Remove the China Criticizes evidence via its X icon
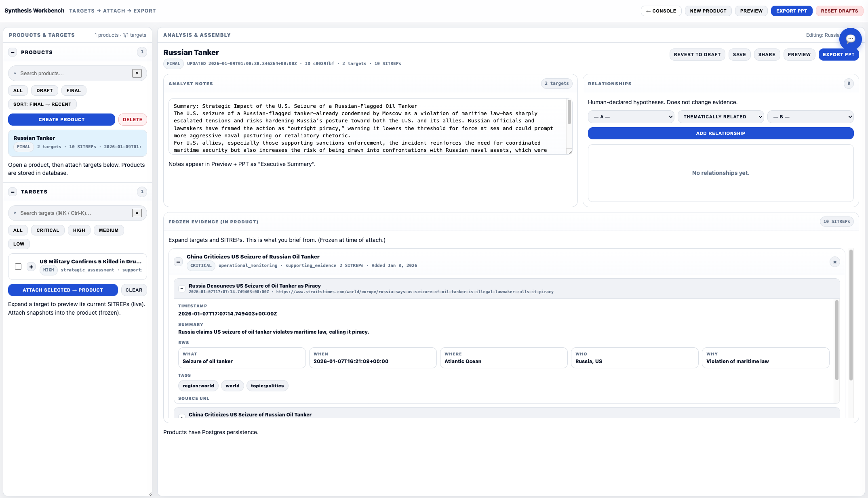The width and height of the screenshot is (868, 498). (x=834, y=262)
